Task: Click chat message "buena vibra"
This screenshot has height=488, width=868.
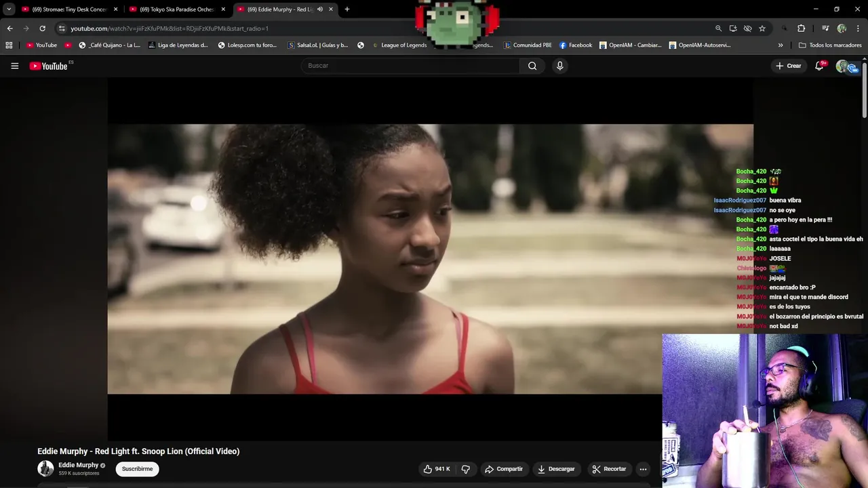Action: pyautogui.click(x=785, y=201)
